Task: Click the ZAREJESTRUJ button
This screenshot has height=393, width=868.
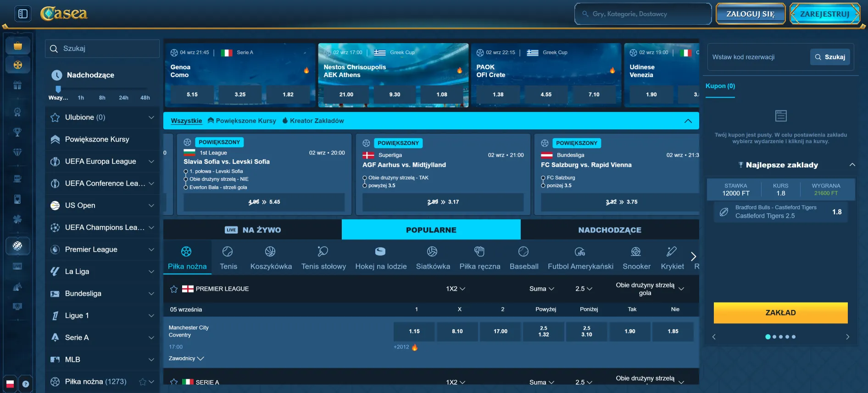Action: (824, 14)
